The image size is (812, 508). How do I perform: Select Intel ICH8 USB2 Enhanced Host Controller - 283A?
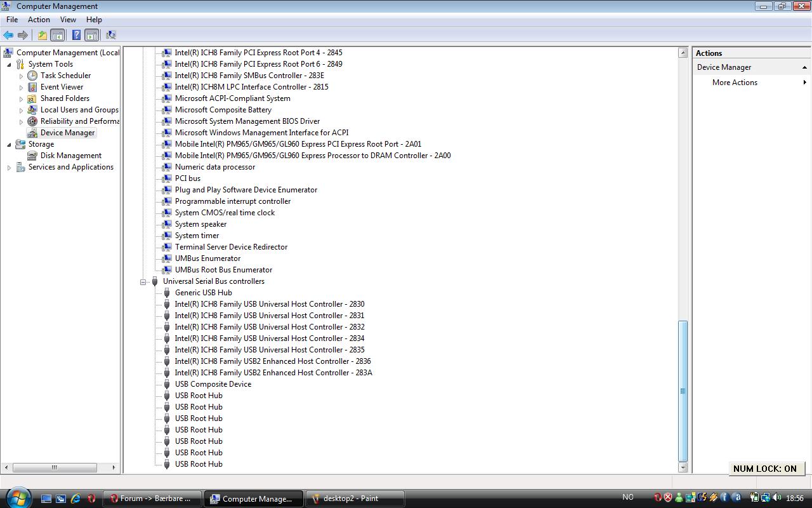[273, 373]
